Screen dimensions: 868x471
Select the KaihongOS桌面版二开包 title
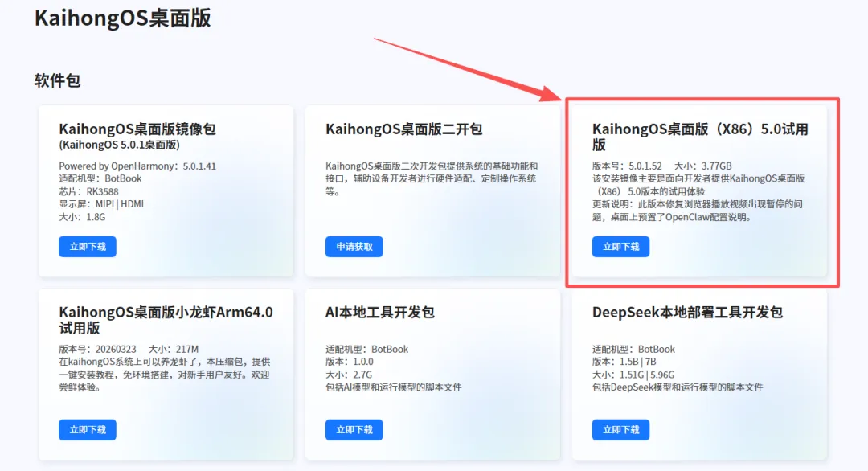404,129
